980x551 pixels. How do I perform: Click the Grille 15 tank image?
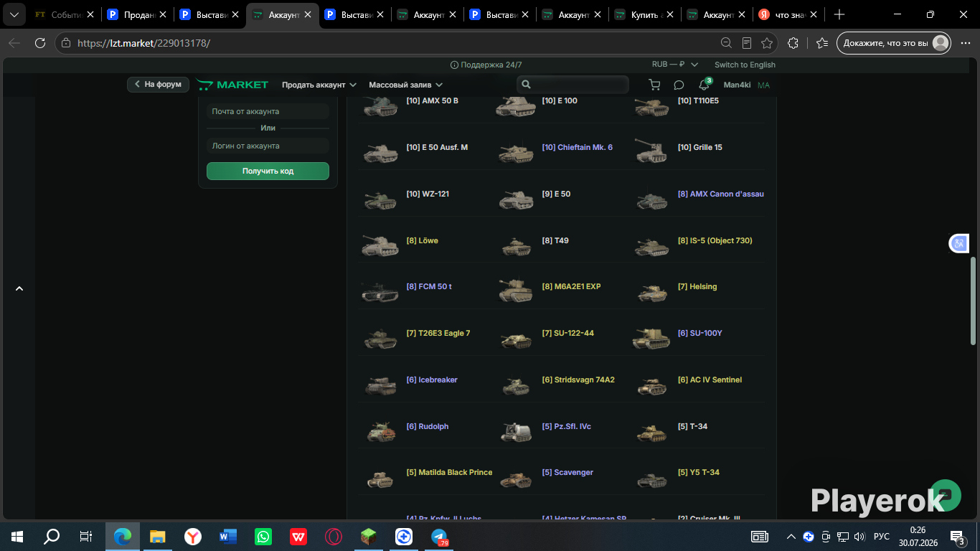coord(651,151)
